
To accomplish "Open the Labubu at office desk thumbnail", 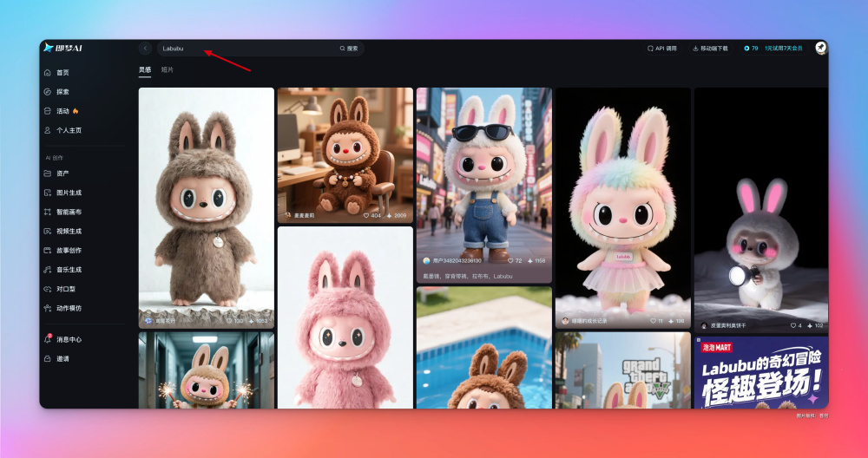I will coord(345,155).
